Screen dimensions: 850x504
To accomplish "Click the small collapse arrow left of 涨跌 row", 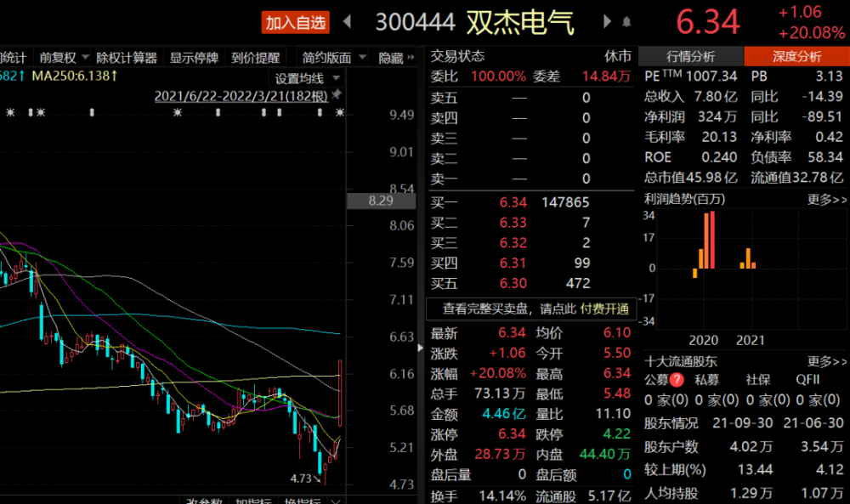I will point(421,348).
